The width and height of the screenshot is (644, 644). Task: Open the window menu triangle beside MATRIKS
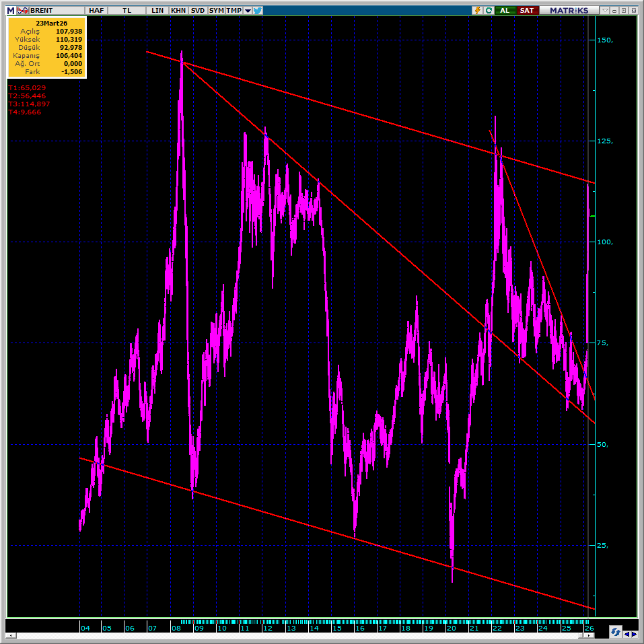point(606,11)
